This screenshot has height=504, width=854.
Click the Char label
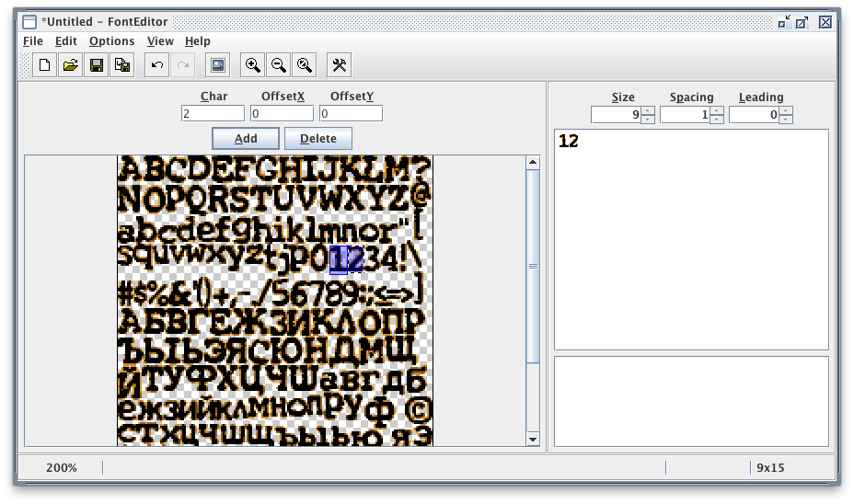pyautogui.click(x=213, y=97)
